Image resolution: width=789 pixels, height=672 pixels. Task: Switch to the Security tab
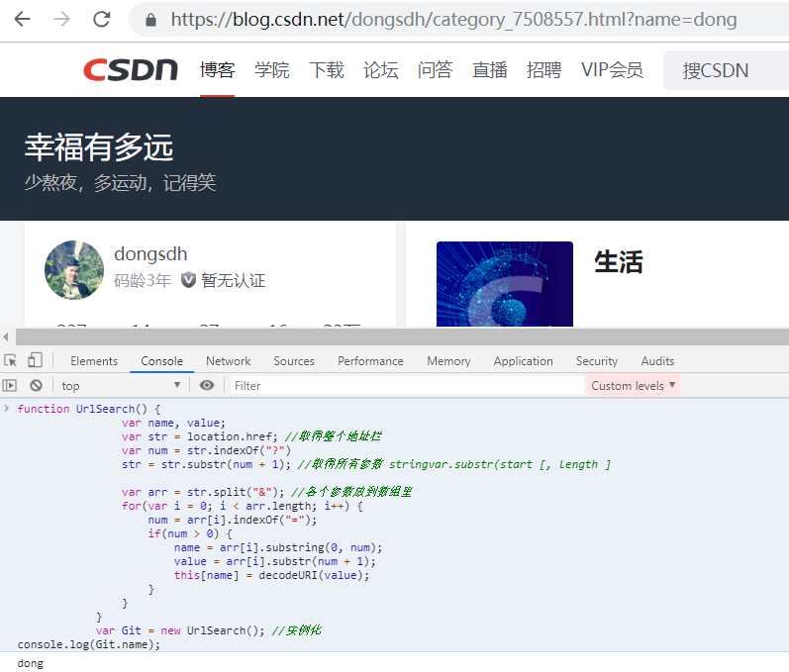pos(597,360)
